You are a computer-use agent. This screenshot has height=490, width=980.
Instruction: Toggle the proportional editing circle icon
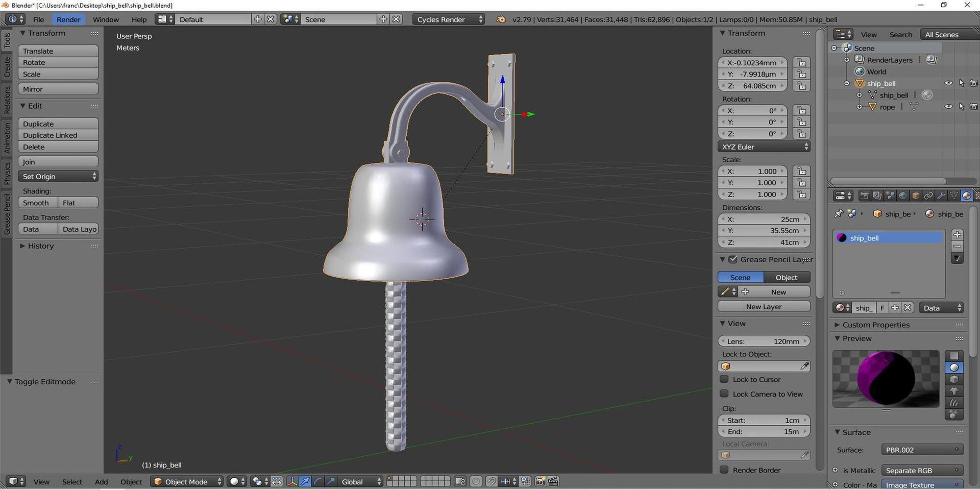pos(476,481)
